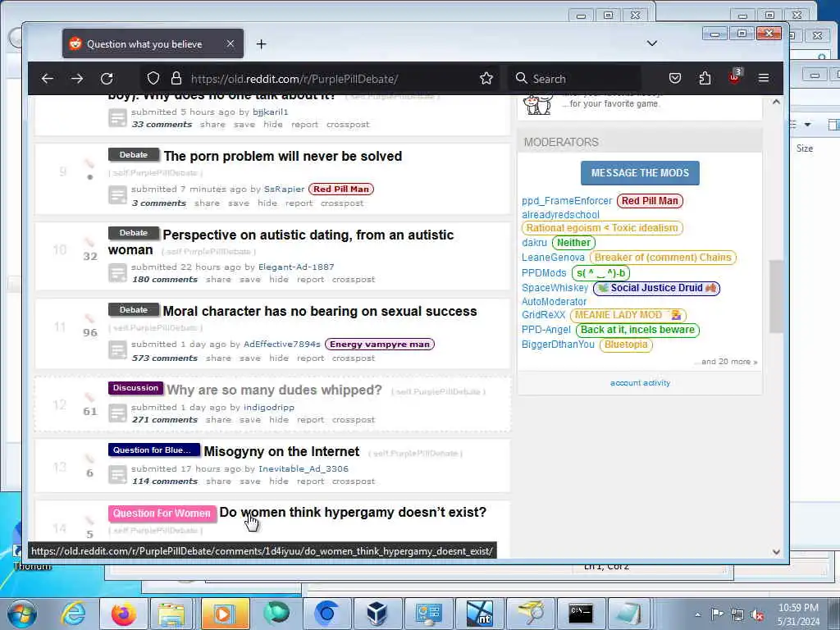Open author SsRapier's profile
840x630 pixels.
point(284,189)
